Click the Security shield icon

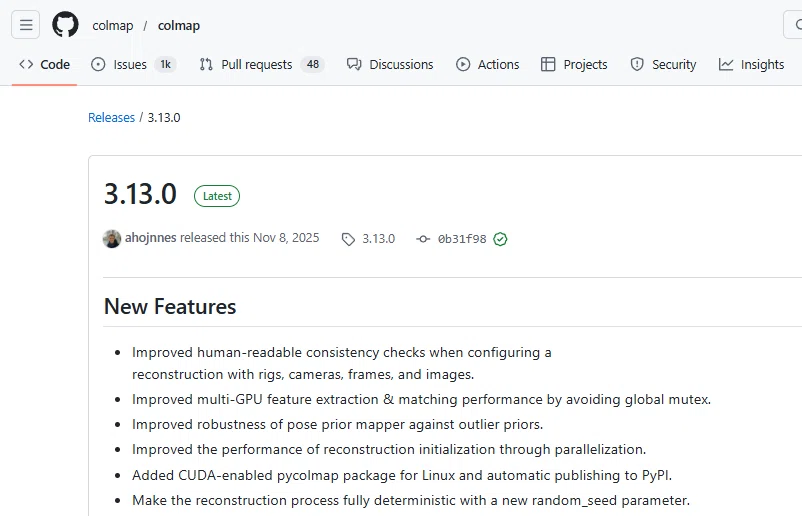coord(637,64)
